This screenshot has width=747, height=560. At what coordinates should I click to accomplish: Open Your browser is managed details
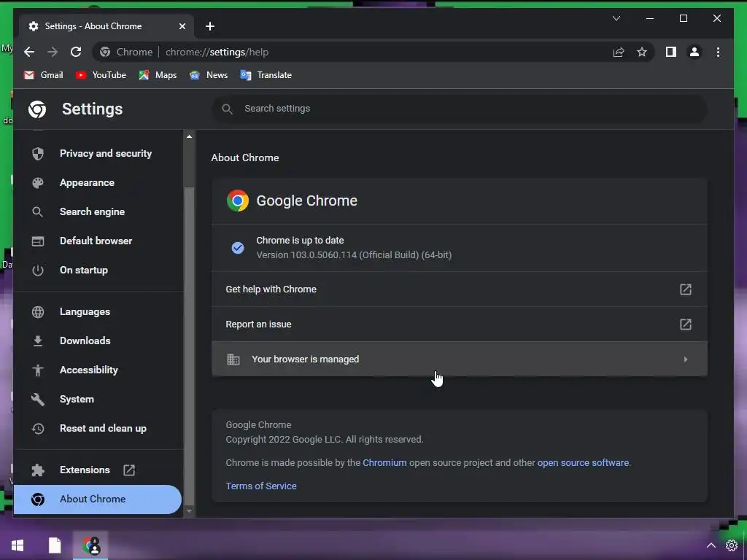460,359
